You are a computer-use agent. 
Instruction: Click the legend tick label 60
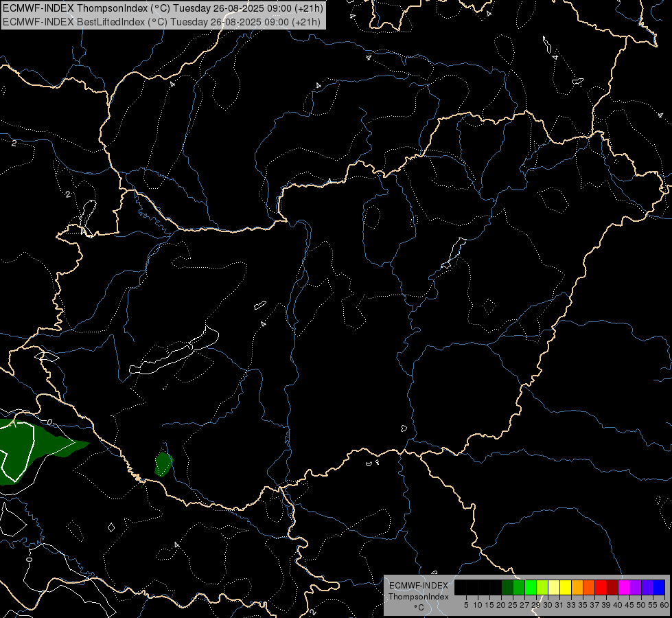664,605
